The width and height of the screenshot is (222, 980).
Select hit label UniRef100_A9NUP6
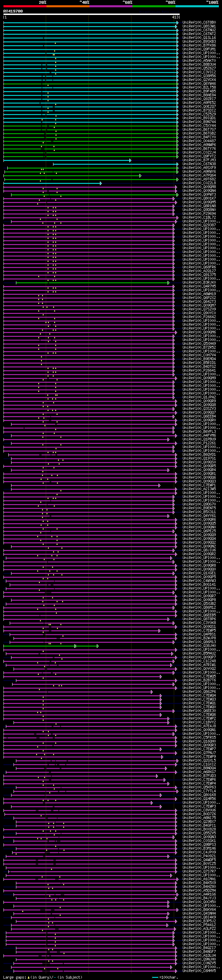click(199, 145)
